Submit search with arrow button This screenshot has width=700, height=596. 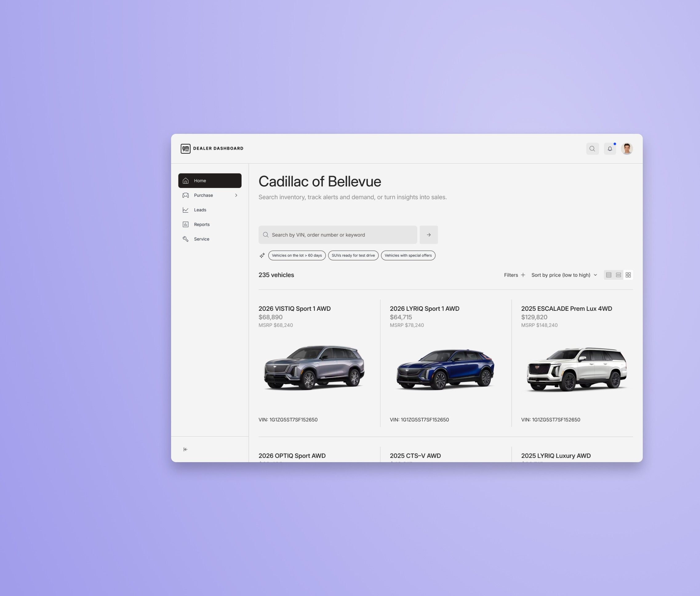point(429,235)
